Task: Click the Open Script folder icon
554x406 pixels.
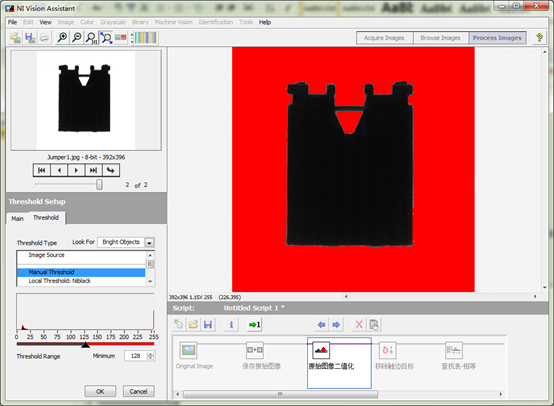Action: 193,324
